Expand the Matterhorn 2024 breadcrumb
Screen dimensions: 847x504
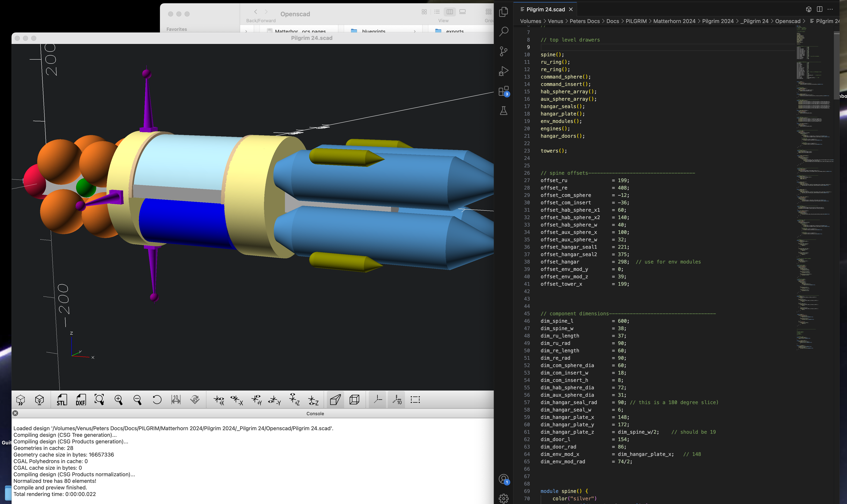674,21
